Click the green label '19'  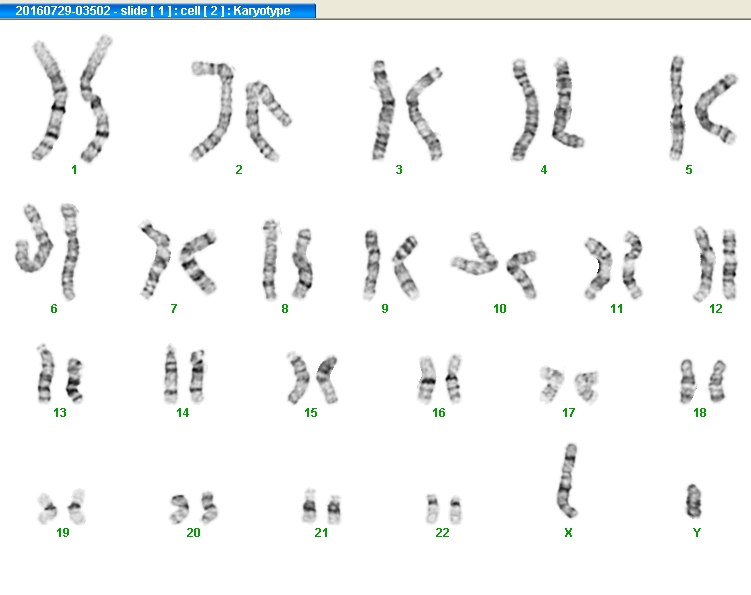(63, 532)
